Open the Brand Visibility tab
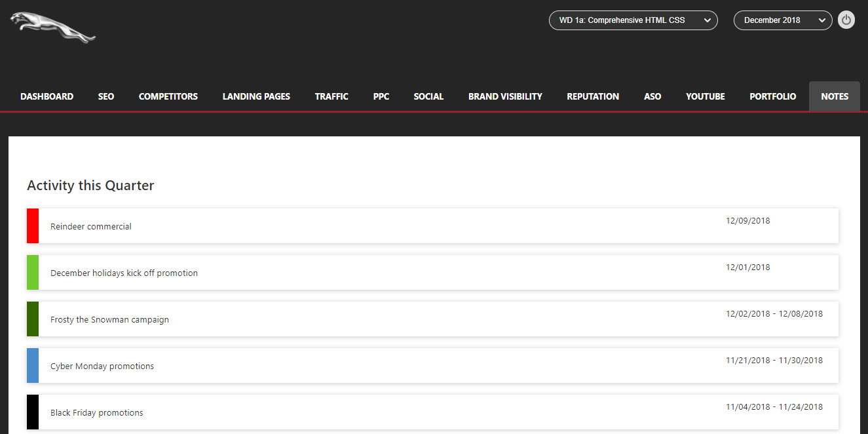Screen dimensions: 868x434 coord(505,96)
